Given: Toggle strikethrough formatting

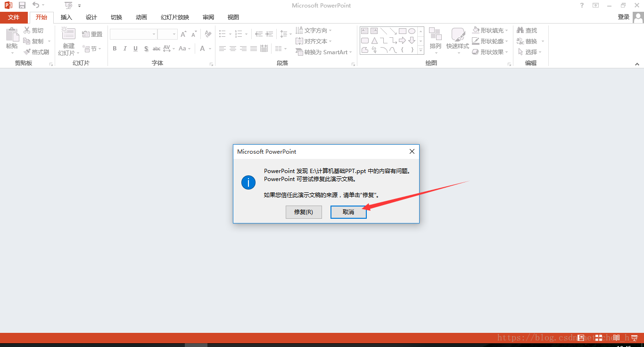Looking at the screenshot, I should click(x=157, y=49).
